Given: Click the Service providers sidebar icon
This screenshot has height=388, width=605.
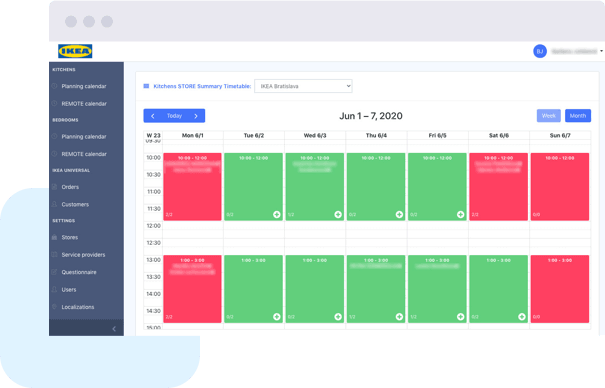Looking at the screenshot, I should coord(54,254).
